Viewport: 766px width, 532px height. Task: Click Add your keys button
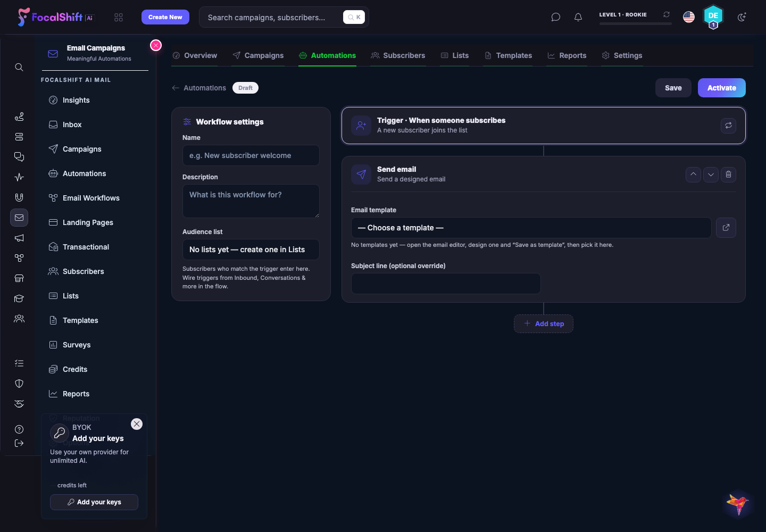(94, 502)
